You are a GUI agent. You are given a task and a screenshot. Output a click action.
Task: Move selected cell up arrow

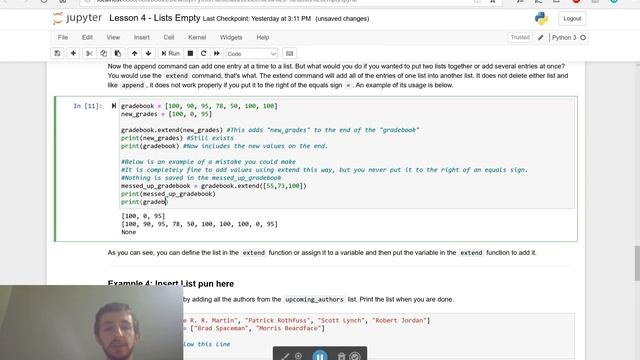[x=134, y=53]
